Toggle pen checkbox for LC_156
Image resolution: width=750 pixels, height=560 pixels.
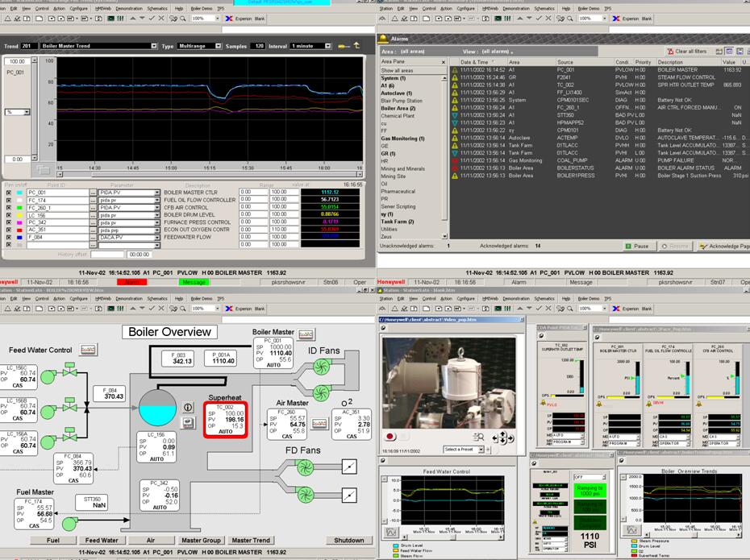coord(9,215)
